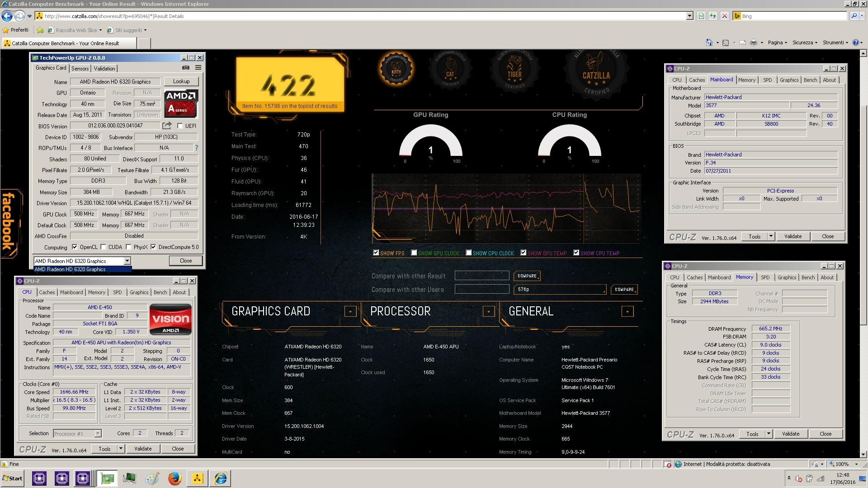This screenshot has width=868, height=488.
Task: Open the Pagina menu in IE
Action: [777, 42]
